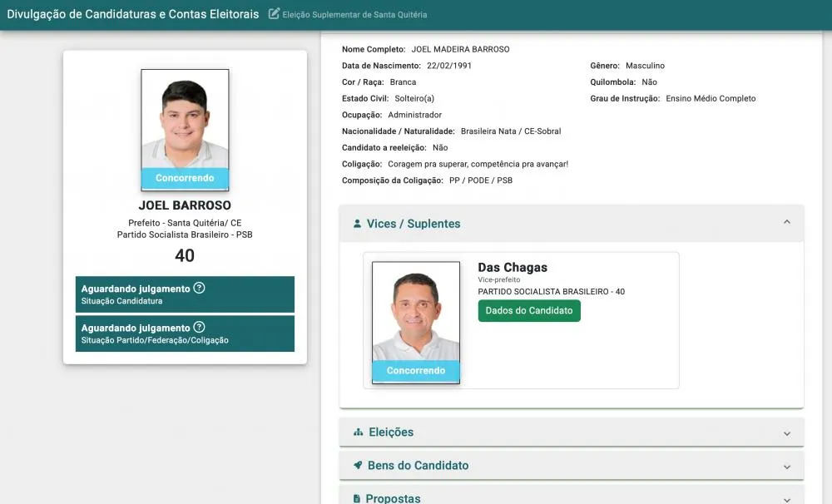Click Das Chagas vice-prefeito photo
The width and height of the screenshot is (832, 504).
pyautogui.click(x=416, y=312)
